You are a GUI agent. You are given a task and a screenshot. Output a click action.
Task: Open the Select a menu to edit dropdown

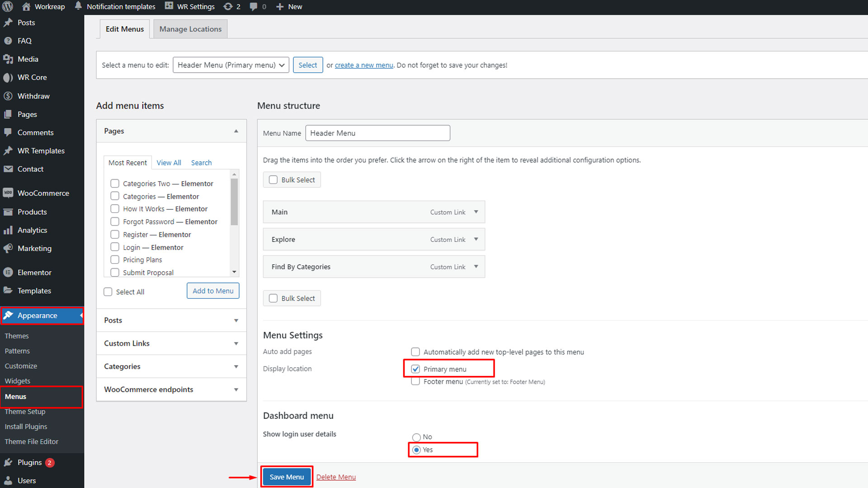point(231,65)
